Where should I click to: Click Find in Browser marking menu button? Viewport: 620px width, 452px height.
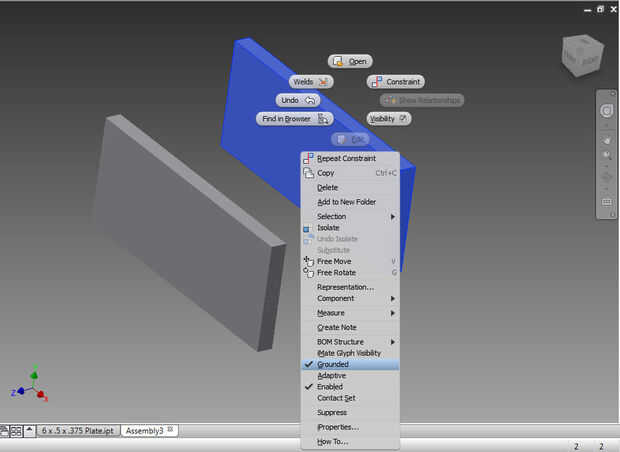(295, 119)
